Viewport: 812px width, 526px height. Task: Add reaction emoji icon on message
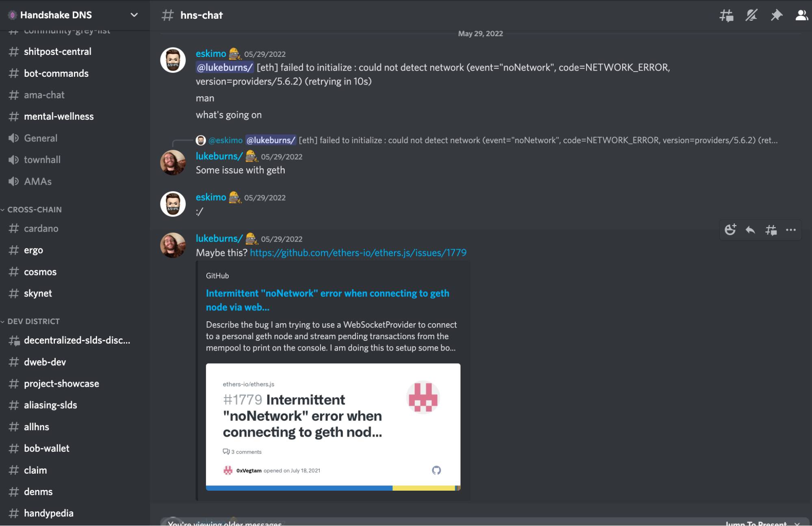coord(730,230)
